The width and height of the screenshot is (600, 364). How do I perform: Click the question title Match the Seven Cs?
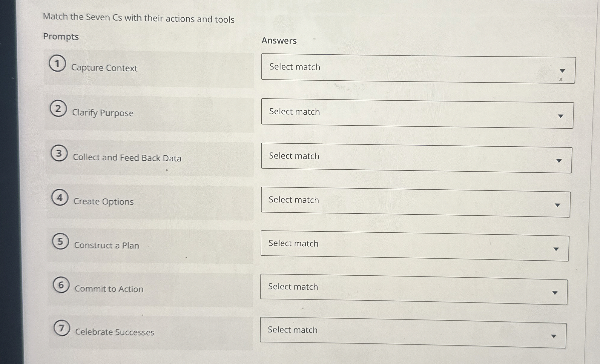coord(138,19)
